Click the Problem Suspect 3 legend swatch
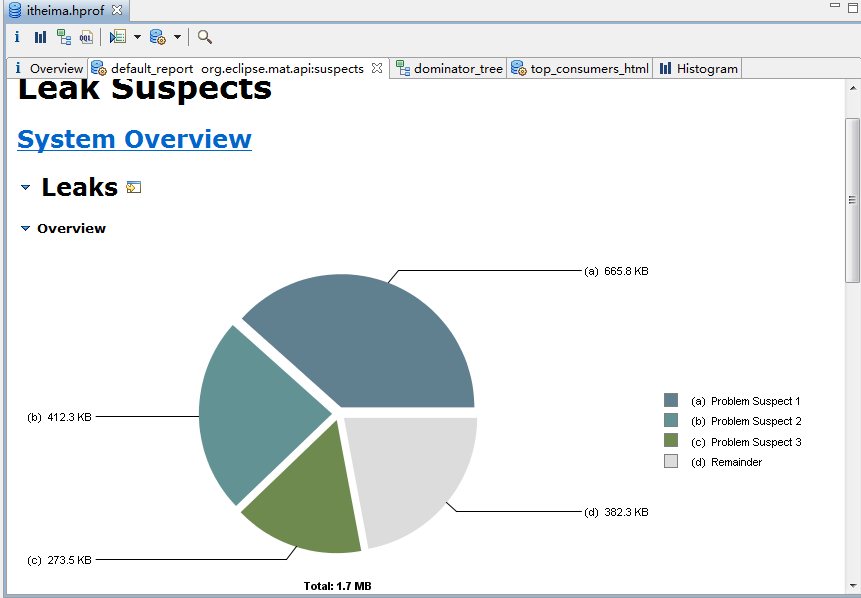This screenshot has width=861, height=598. pyautogui.click(x=671, y=440)
